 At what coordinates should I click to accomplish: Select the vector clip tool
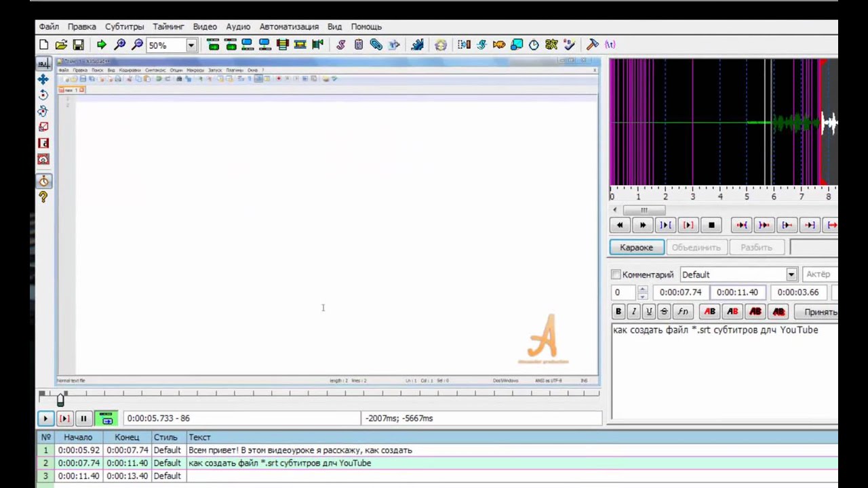[x=43, y=159]
